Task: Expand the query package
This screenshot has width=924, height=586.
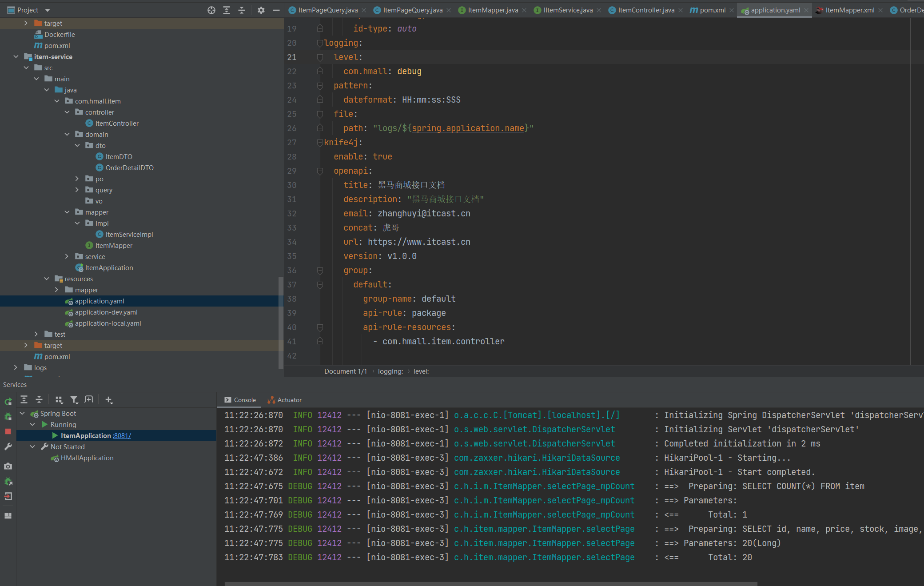Action: coord(77,190)
